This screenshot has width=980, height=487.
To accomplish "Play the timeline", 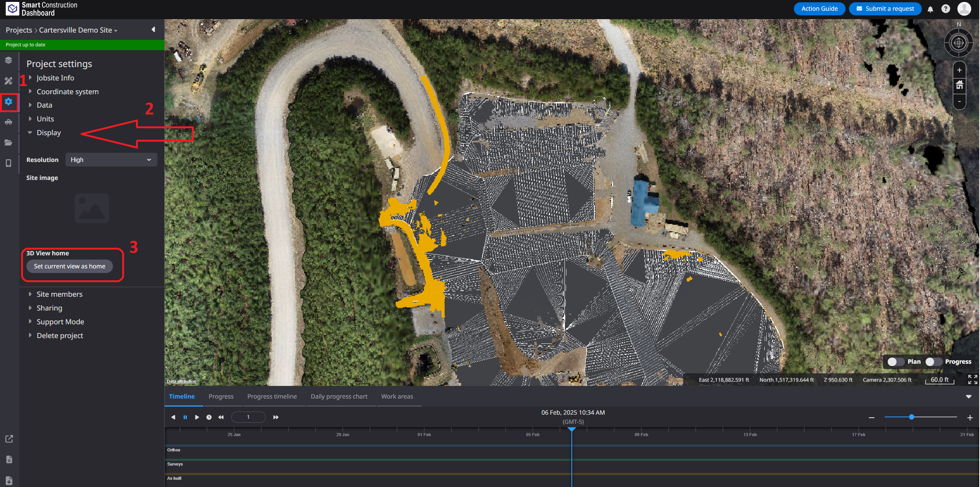I will (x=197, y=417).
